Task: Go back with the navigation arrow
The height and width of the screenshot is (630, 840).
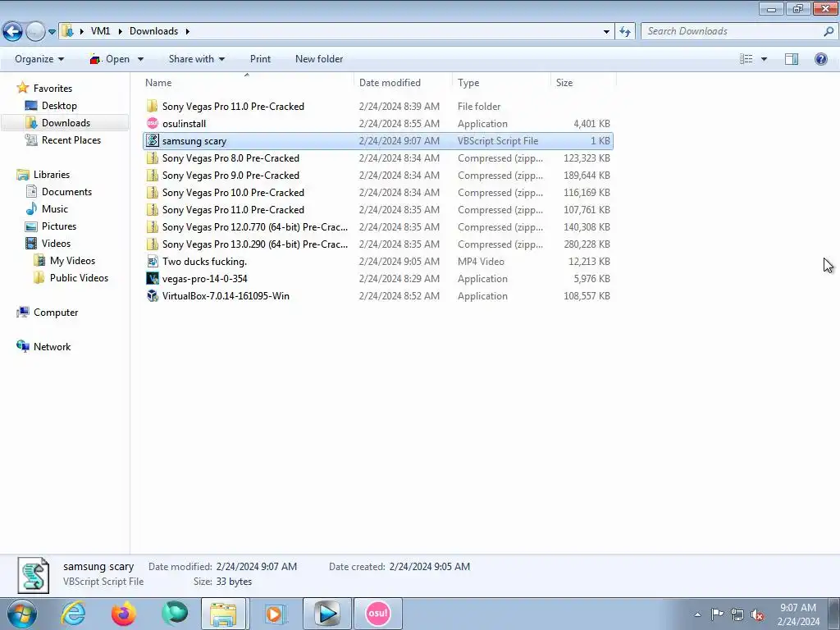Action: (x=13, y=32)
